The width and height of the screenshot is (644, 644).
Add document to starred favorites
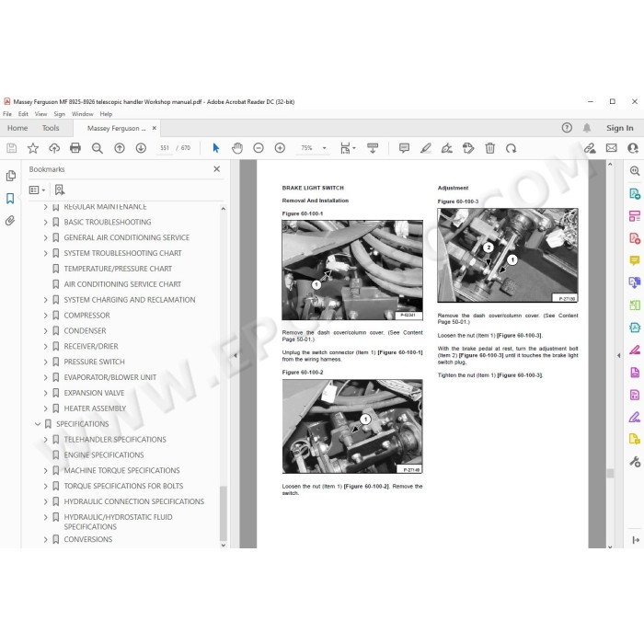coord(33,148)
